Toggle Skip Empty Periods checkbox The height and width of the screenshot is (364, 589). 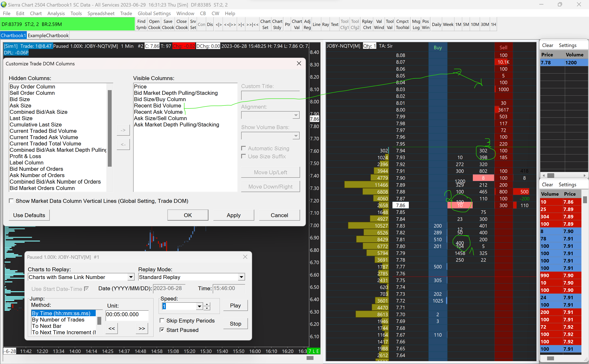click(162, 320)
